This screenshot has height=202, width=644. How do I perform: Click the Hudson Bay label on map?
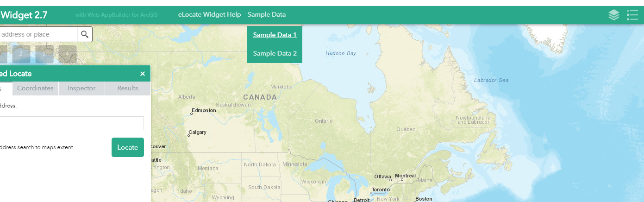[x=341, y=53]
